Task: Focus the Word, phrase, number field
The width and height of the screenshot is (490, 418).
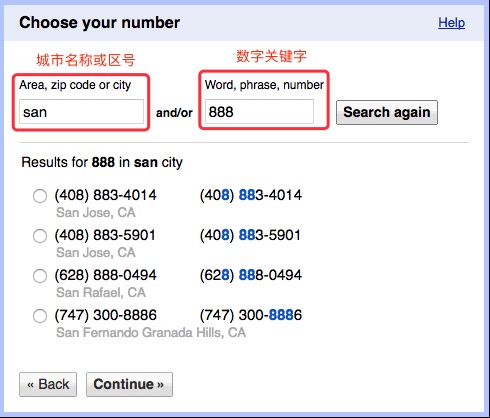Action: click(x=259, y=112)
